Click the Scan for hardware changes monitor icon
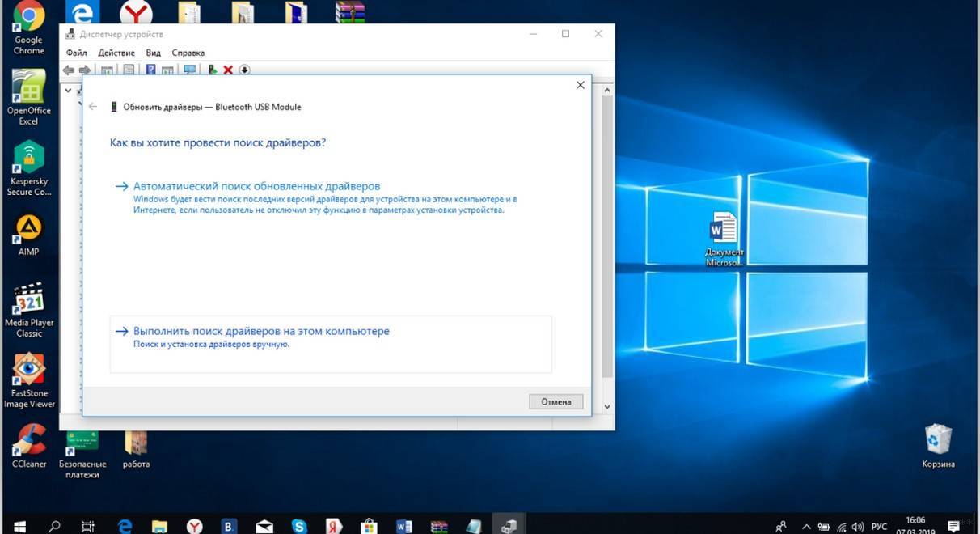Viewport: 980px width, 534px height. point(189,70)
